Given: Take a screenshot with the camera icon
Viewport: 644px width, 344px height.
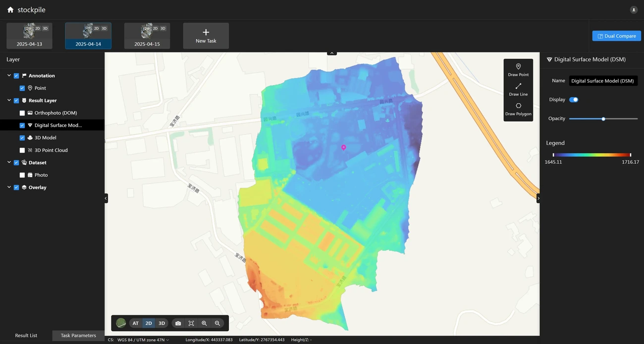Looking at the screenshot, I should (x=178, y=323).
